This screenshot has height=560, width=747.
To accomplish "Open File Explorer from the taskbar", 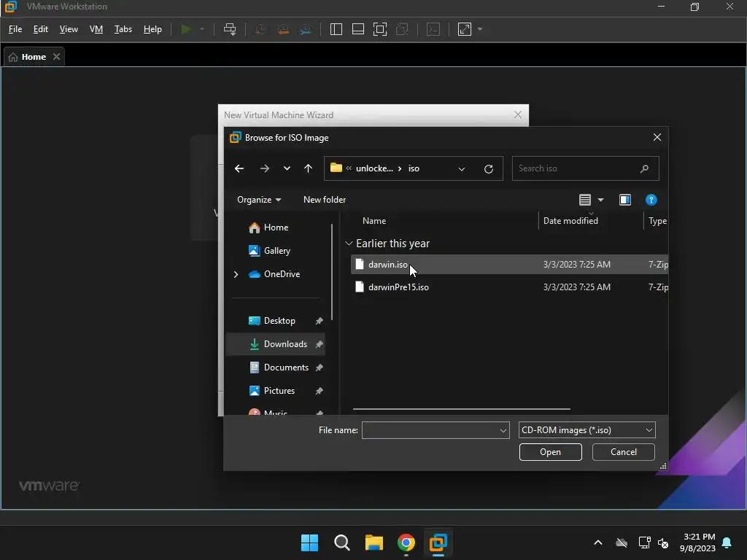I will click(374, 542).
